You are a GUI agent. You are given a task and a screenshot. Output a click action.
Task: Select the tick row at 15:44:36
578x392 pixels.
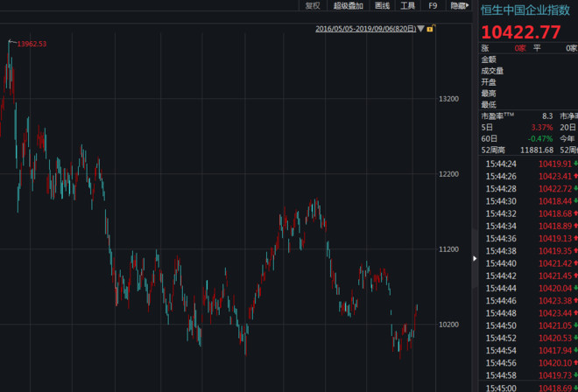point(528,238)
